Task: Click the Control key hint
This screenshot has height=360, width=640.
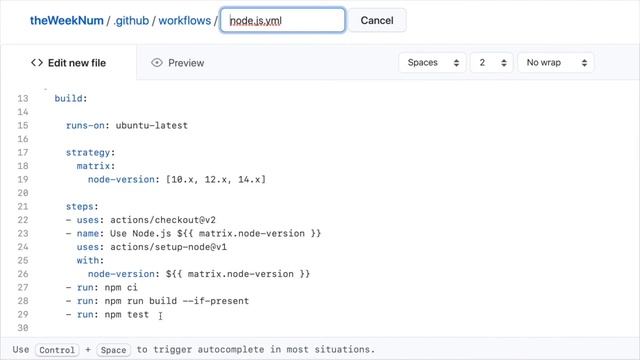Action: [x=57, y=350]
